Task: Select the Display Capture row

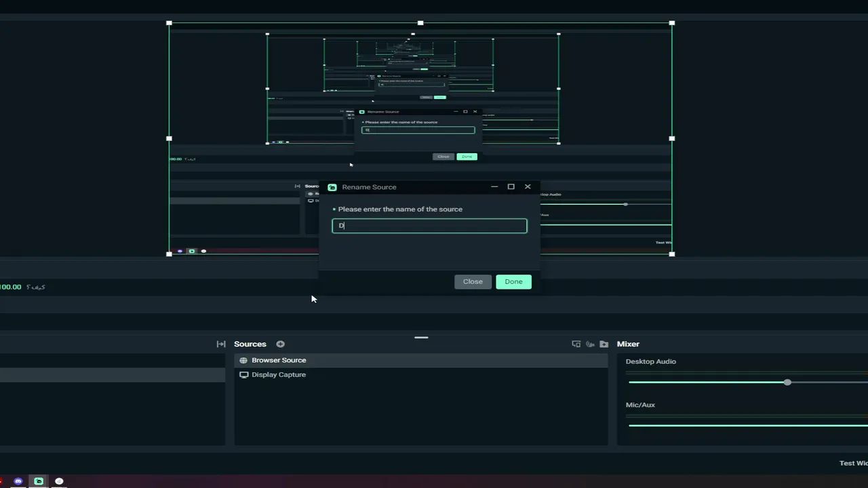Action: [421, 374]
